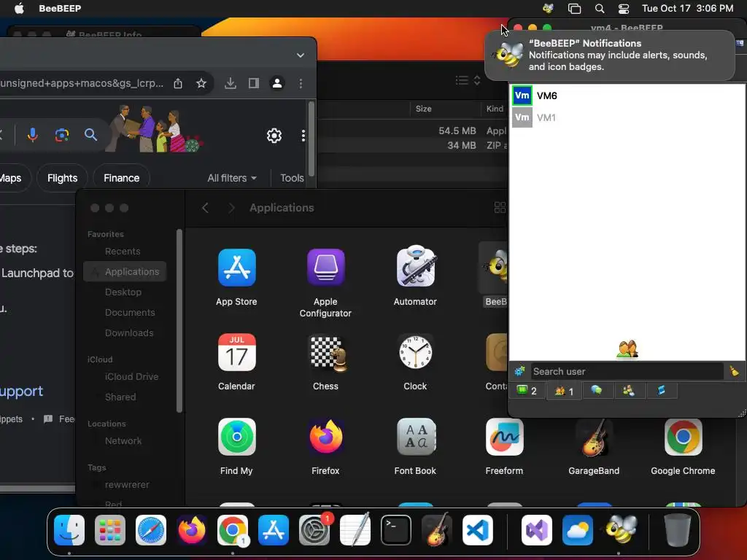Click the Chrome tab search chevron

[300, 55]
